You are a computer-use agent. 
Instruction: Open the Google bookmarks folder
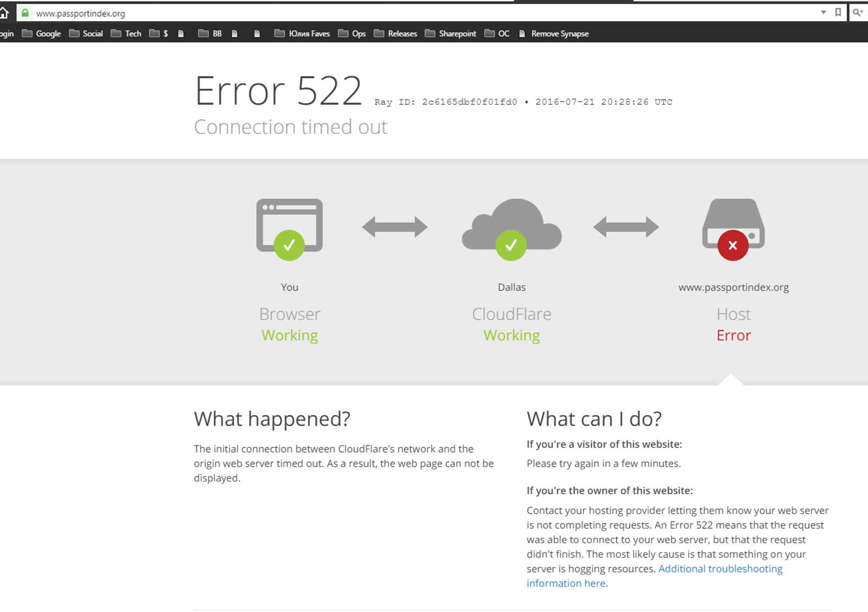[x=41, y=34]
